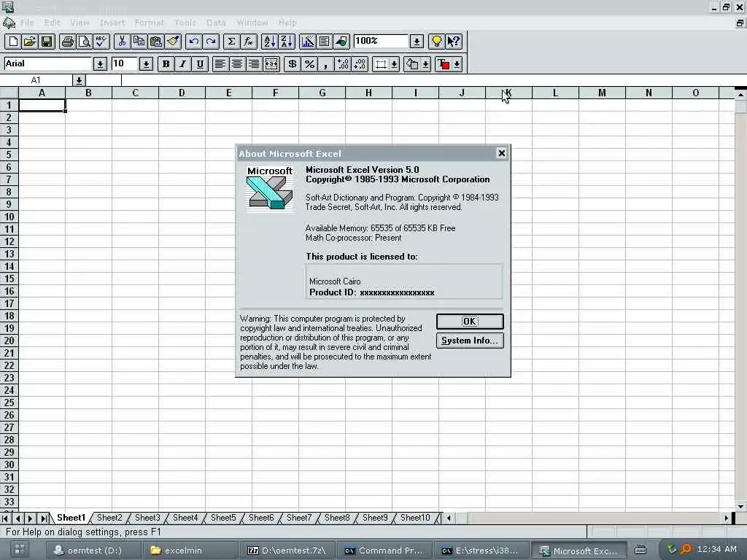
Task: Open the Font Color palette dropdown arrow
Action: pyautogui.click(x=457, y=64)
